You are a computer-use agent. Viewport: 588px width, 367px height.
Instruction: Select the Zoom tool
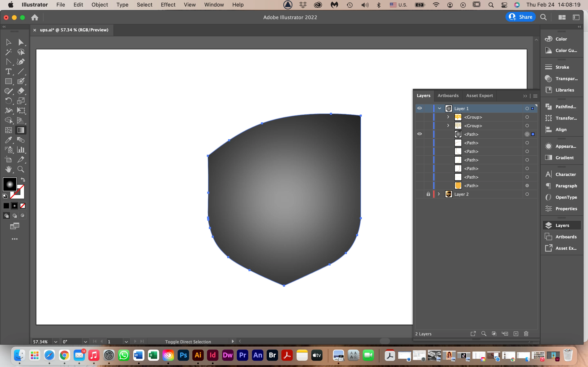21,169
